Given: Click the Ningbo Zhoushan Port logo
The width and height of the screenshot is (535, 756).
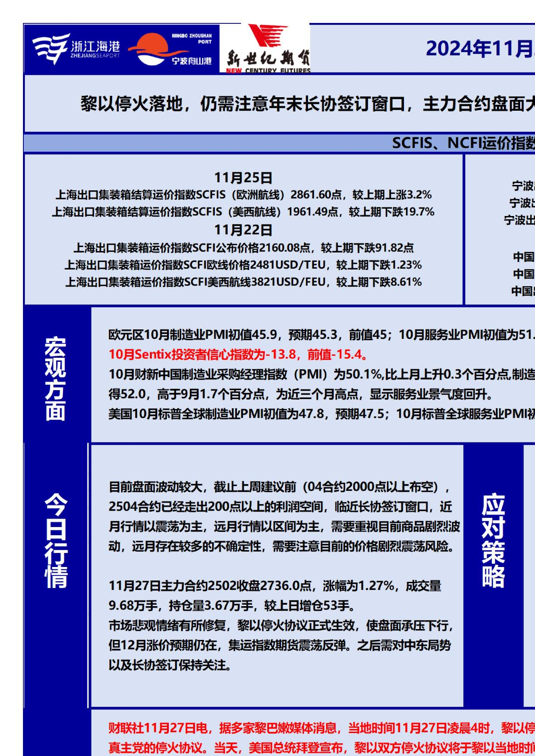Looking at the screenshot, I should [x=171, y=49].
